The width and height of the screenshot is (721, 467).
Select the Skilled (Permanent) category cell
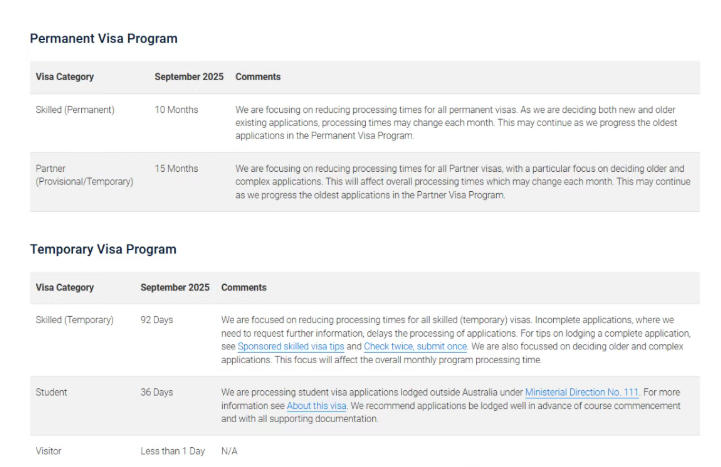(75, 109)
